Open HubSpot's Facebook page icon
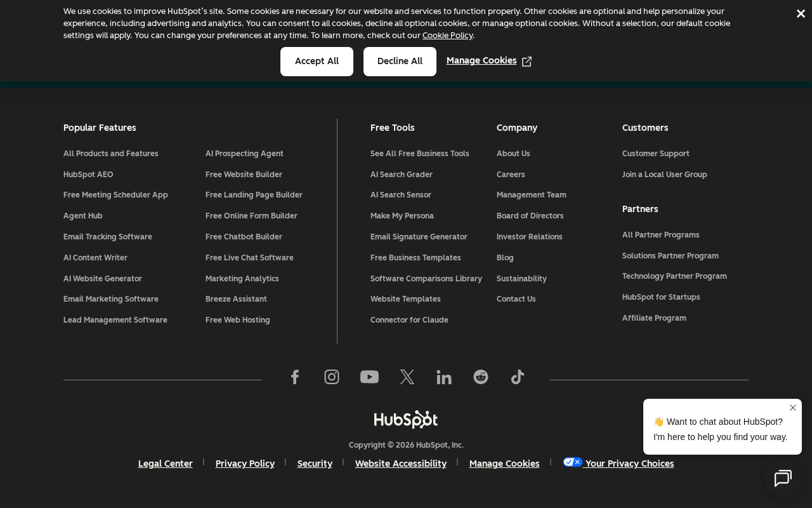This screenshot has width=812, height=508. [295, 377]
